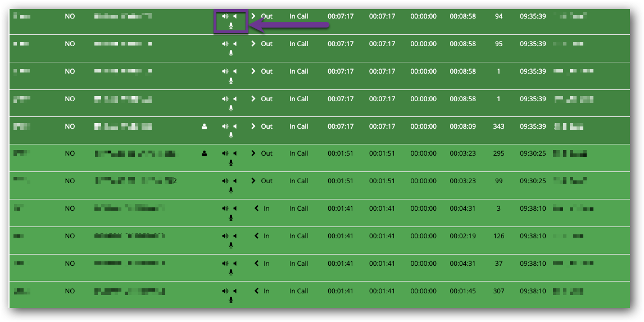Click the microphone icon in row 126
Image resolution: width=644 pixels, height=322 pixels.
(231, 245)
